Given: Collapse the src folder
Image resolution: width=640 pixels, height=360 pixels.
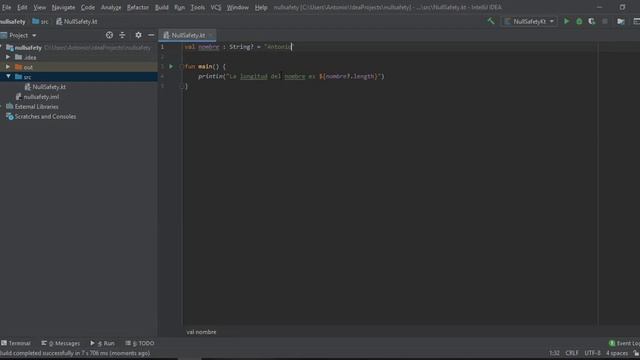Looking at the screenshot, I should pyautogui.click(x=8, y=77).
